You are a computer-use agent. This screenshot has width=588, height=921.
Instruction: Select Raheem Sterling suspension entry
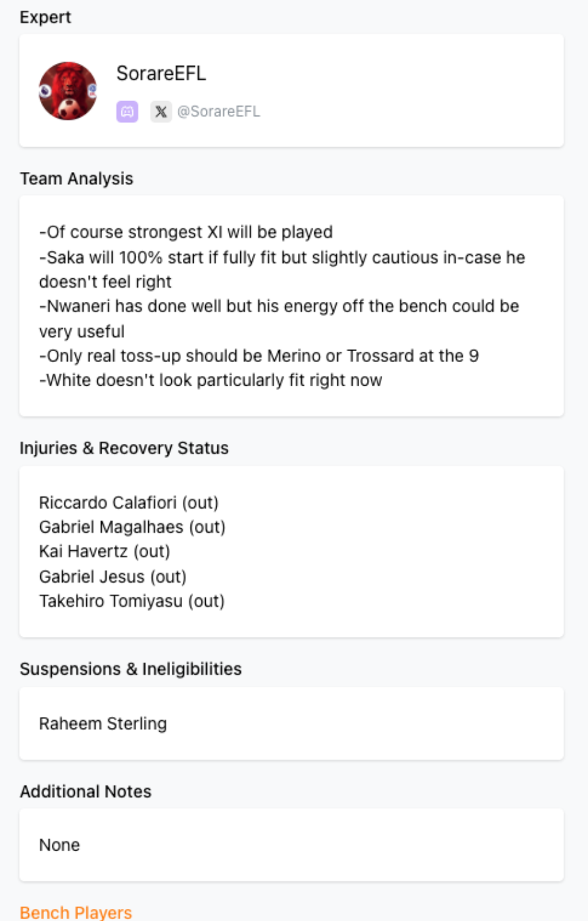coord(104,723)
